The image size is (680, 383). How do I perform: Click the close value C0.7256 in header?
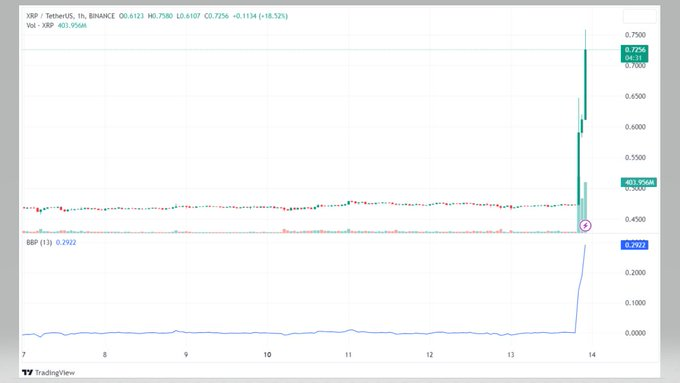click(x=216, y=16)
